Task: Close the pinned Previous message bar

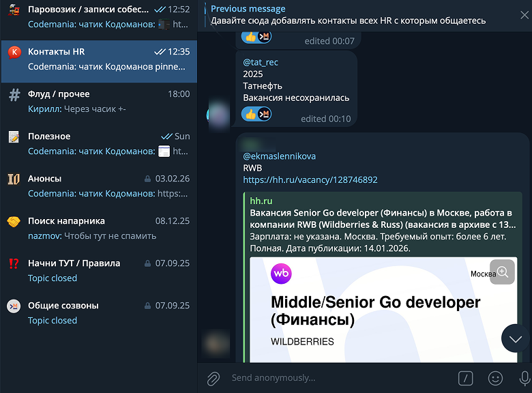Action: [x=524, y=15]
